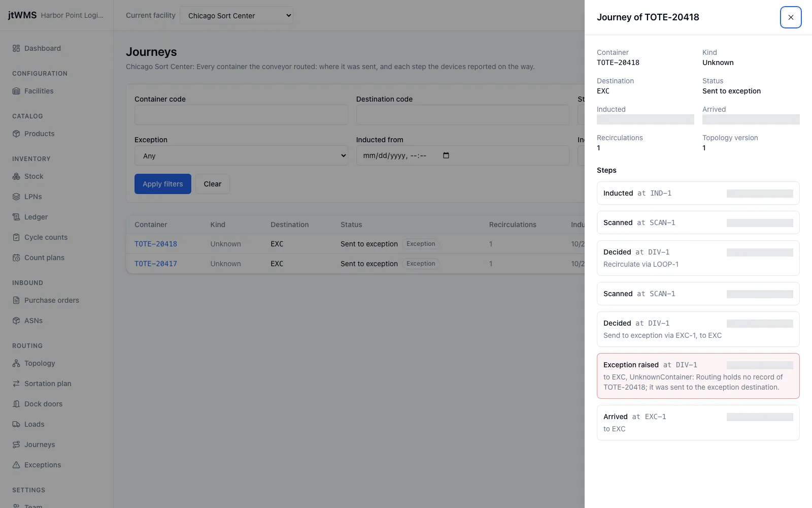Select the Exception raised at DIV-1 step
The height and width of the screenshot is (508, 812).
(x=698, y=376)
